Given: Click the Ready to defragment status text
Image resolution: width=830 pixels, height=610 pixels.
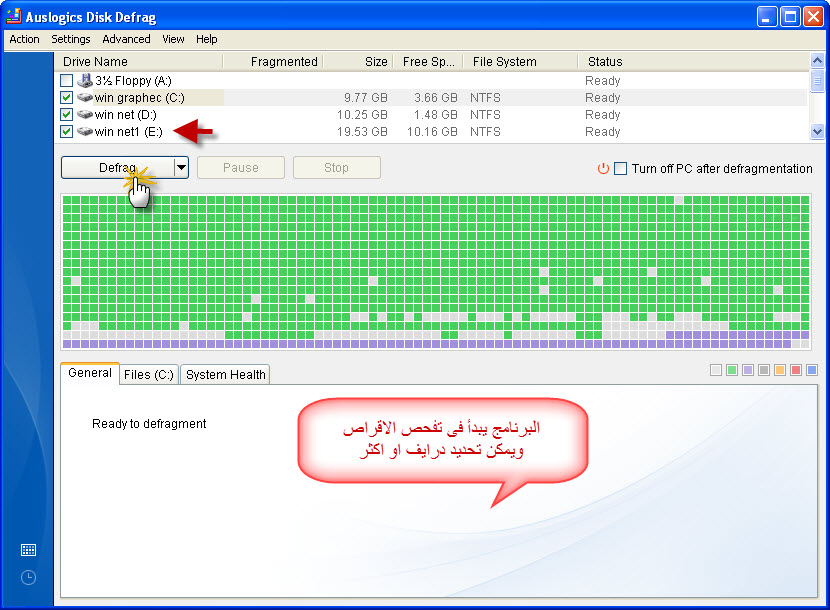Looking at the screenshot, I should (x=149, y=424).
